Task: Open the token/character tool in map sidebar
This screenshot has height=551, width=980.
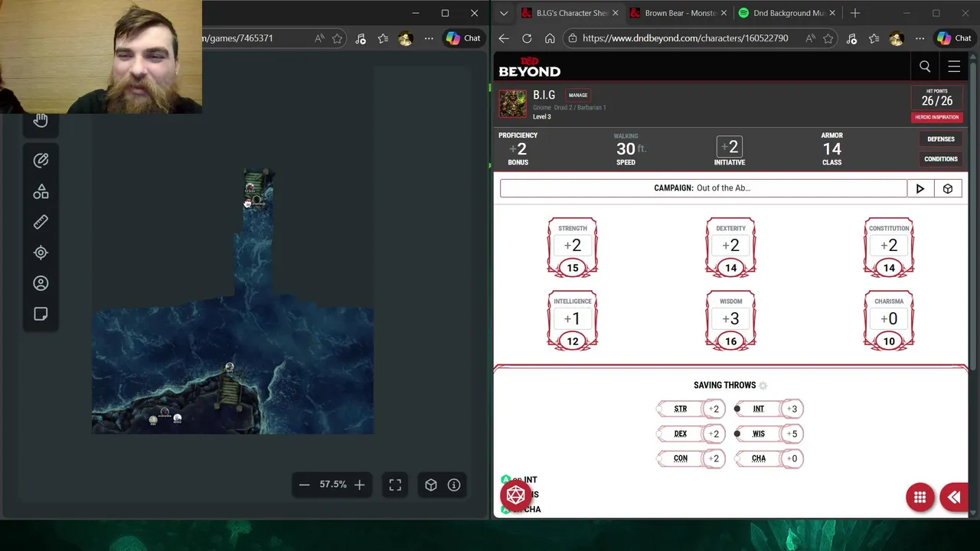Action: (x=41, y=283)
